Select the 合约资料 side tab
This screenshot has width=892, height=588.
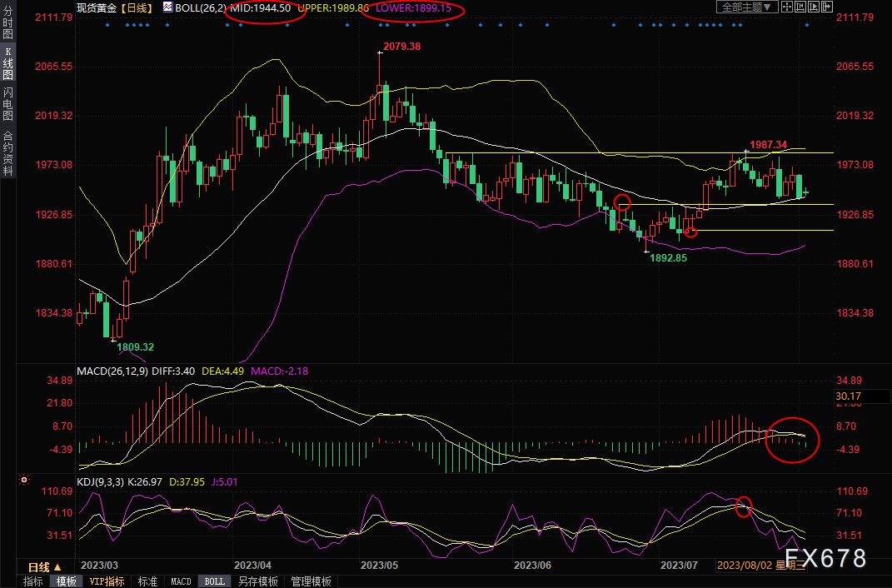(7, 152)
